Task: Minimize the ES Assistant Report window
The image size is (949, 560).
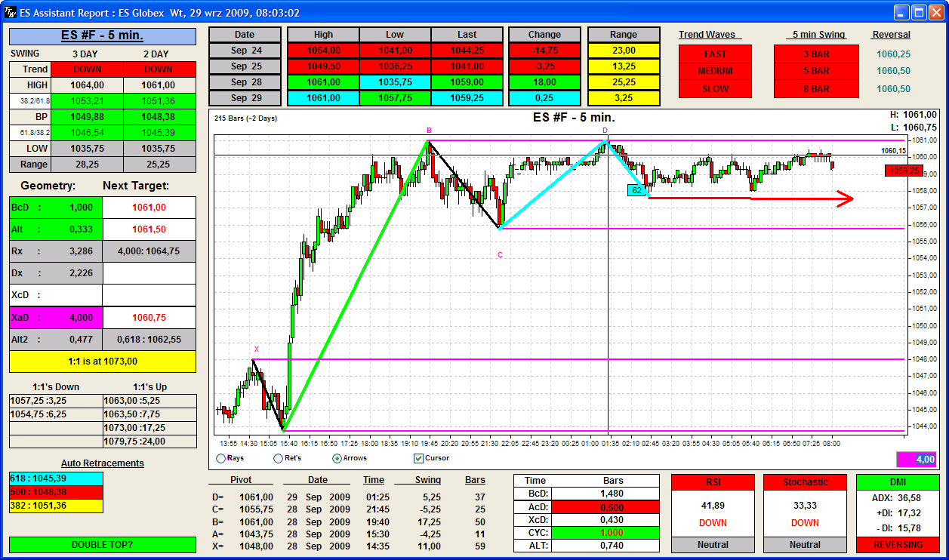Action: (902, 12)
